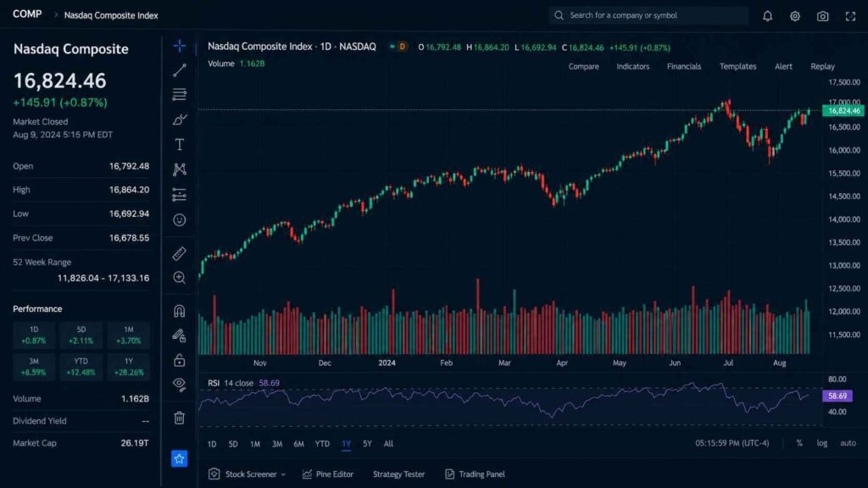Toggle lock all drawing tools

pyautogui.click(x=180, y=360)
